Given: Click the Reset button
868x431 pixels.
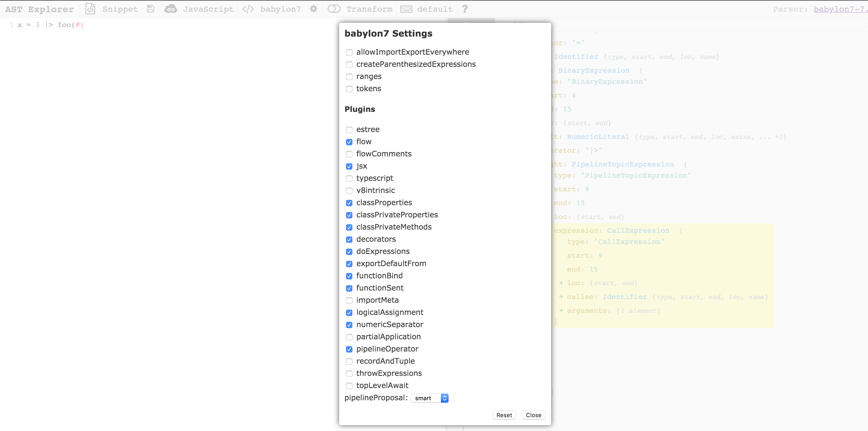Looking at the screenshot, I should (x=504, y=415).
